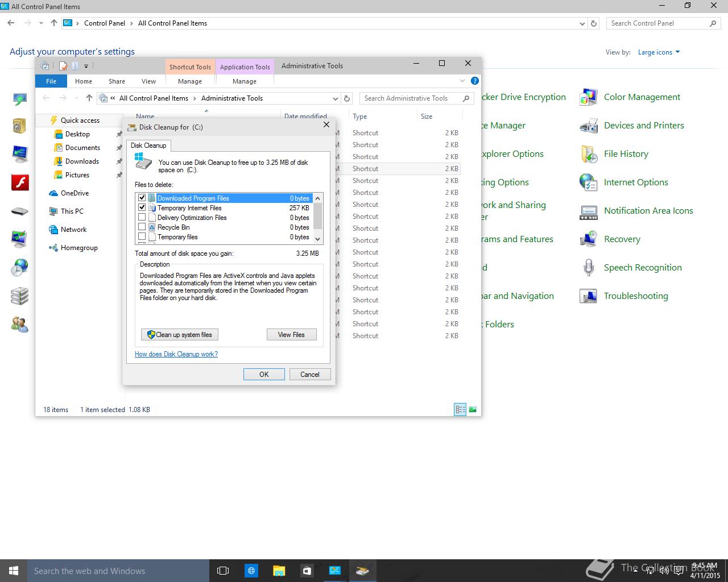The width and height of the screenshot is (728, 582).
Task: Open How does Disk Cleanup work link
Action: (176, 354)
